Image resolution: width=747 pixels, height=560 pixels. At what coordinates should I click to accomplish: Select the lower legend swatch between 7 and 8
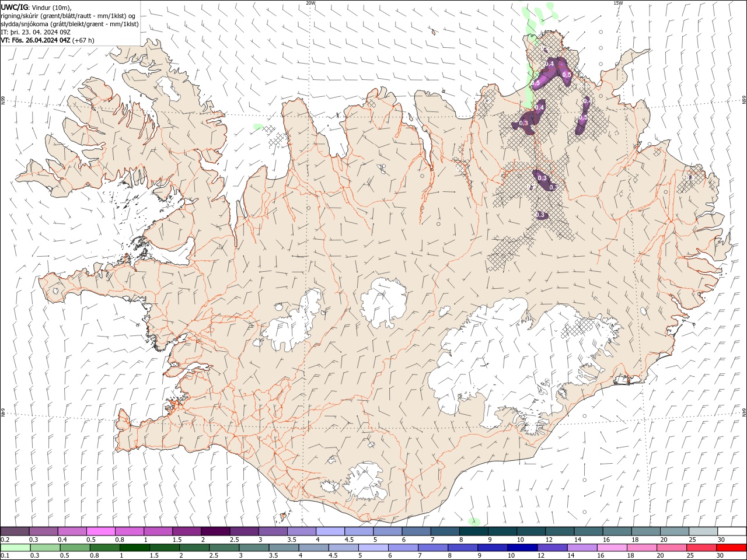(x=433, y=548)
